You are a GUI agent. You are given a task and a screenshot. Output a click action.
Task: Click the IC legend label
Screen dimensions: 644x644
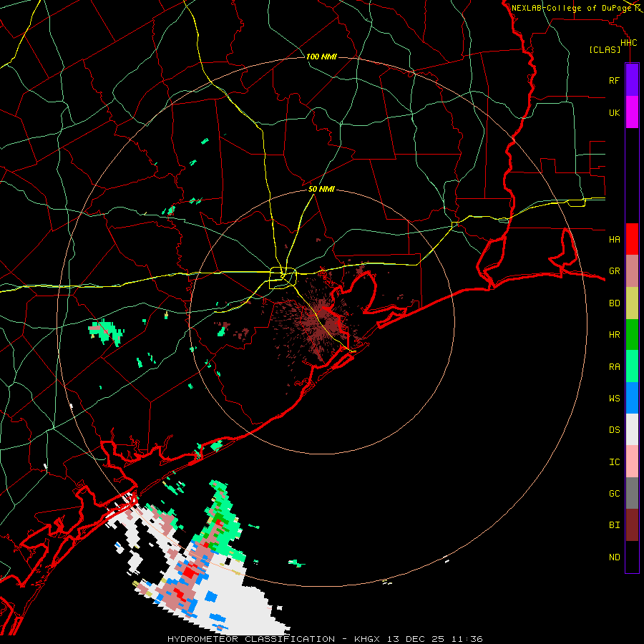pos(614,462)
